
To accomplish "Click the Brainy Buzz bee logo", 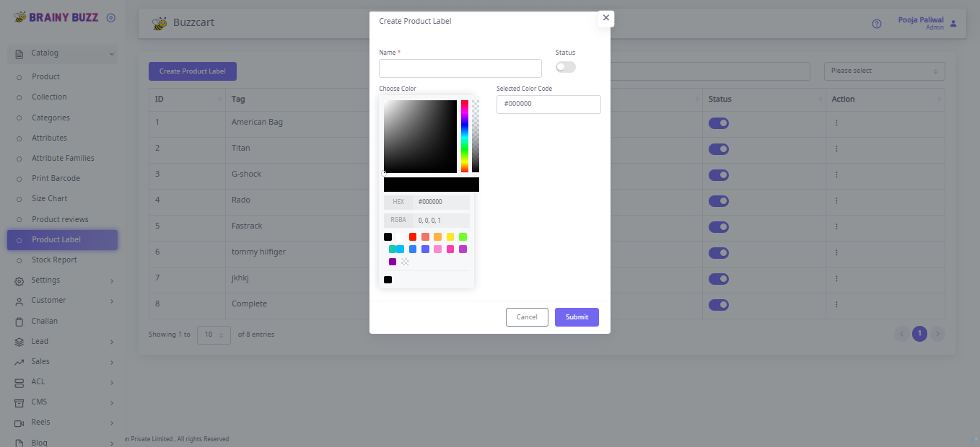I will point(21,16).
